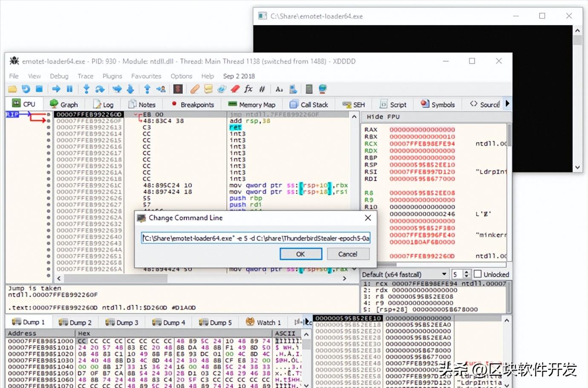This screenshot has height=388, width=588.
Task: Expand the rsp+10 highlighted register reference
Action: pyautogui.click(x=314, y=185)
